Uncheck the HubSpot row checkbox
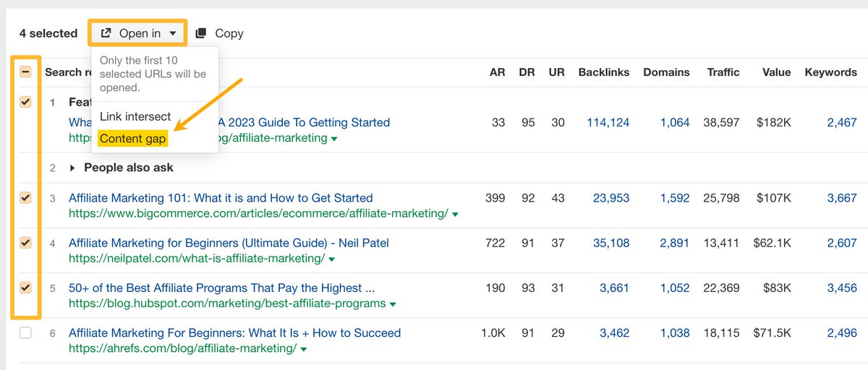868x370 pixels. 25,288
